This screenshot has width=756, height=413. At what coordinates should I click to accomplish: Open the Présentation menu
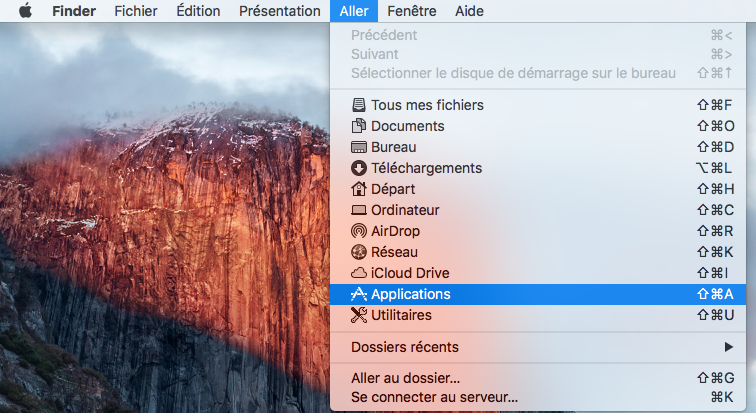coord(279,12)
